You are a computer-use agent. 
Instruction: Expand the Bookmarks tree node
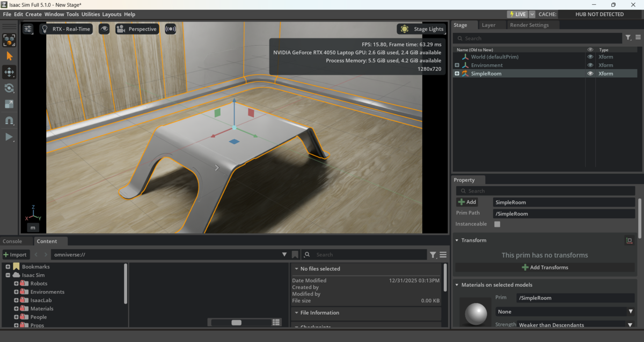pyautogui.click(x=8, y=266)
